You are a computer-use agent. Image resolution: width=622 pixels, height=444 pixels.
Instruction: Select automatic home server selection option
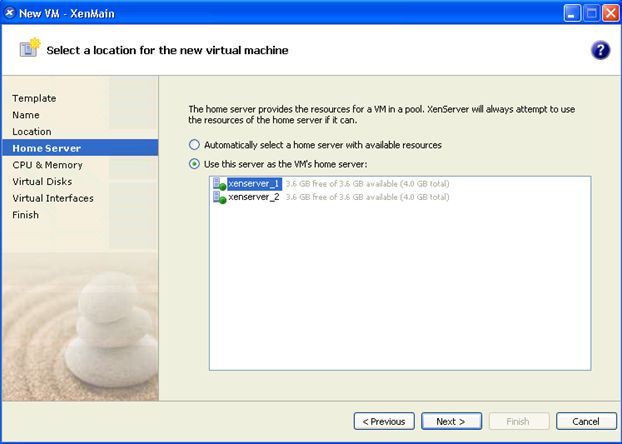(195, 145)
